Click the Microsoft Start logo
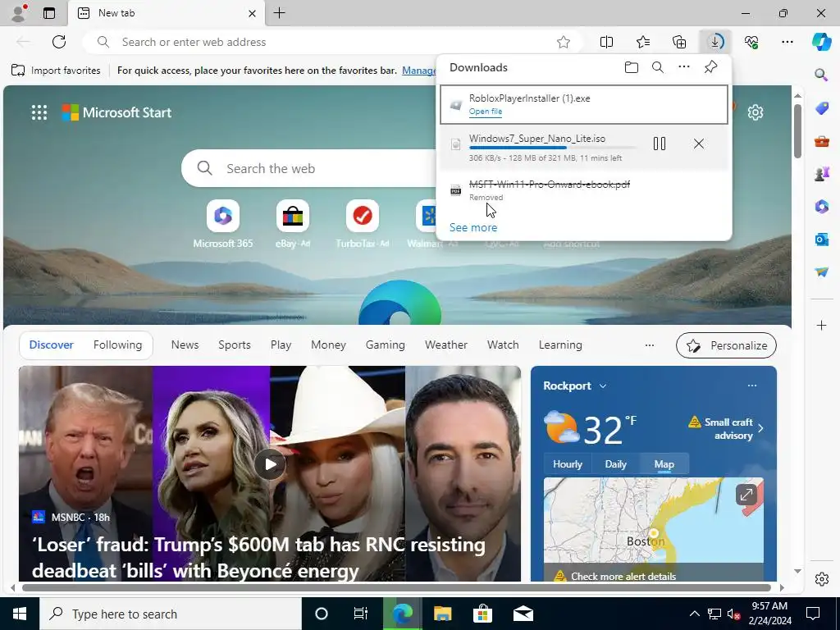The image size is (840, 630). coord(116,112)
